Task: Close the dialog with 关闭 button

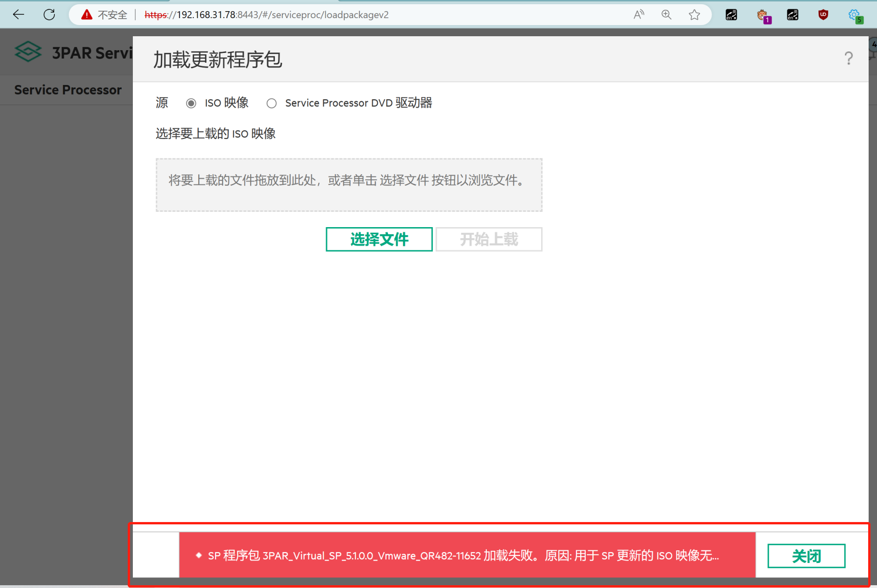Action: point(806,555)
